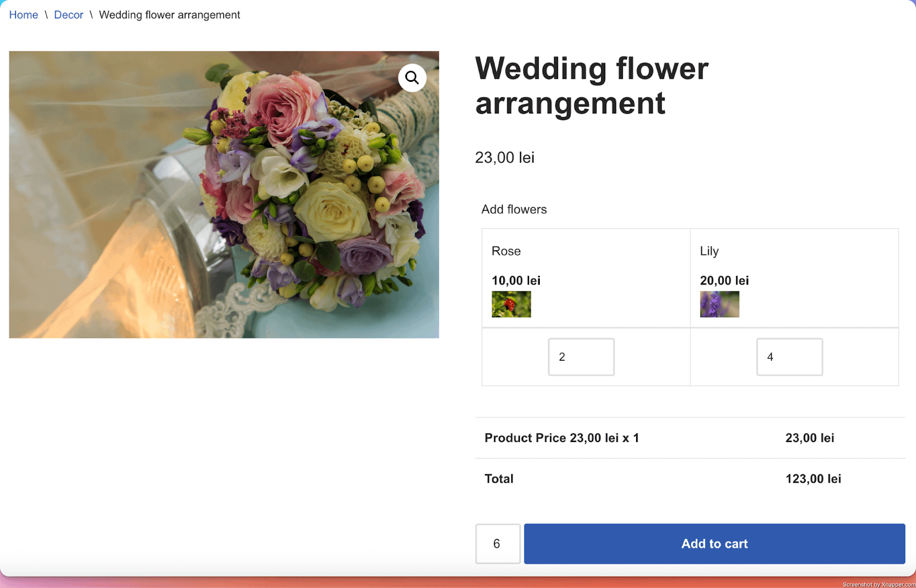Viewport: 916px width, 588px height.
Task: Click the product quantity field showing 6
Action: pos(498,543)
